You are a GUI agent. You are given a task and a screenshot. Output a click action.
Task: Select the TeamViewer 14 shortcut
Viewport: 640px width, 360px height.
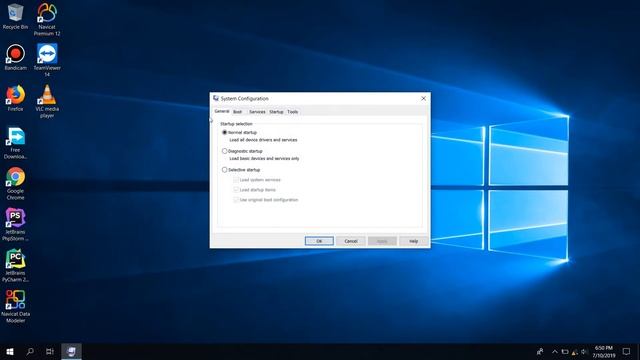click(x=47, y=60)
